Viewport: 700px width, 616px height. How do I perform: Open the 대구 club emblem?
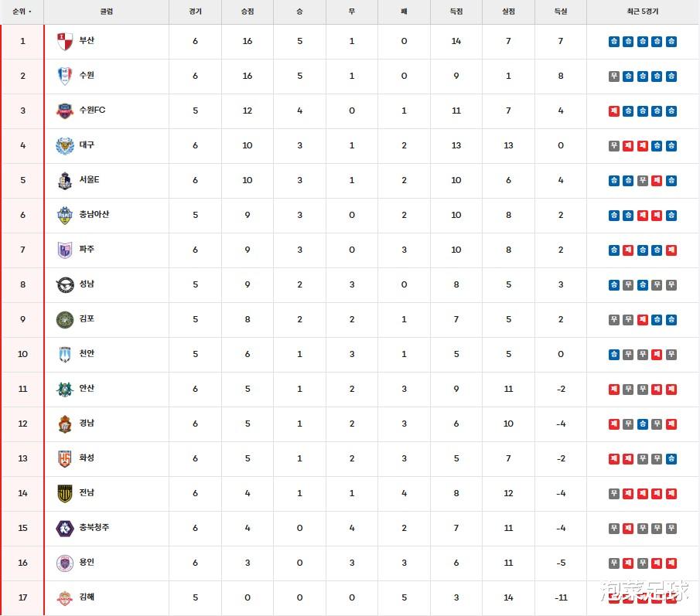coord(65,145)
